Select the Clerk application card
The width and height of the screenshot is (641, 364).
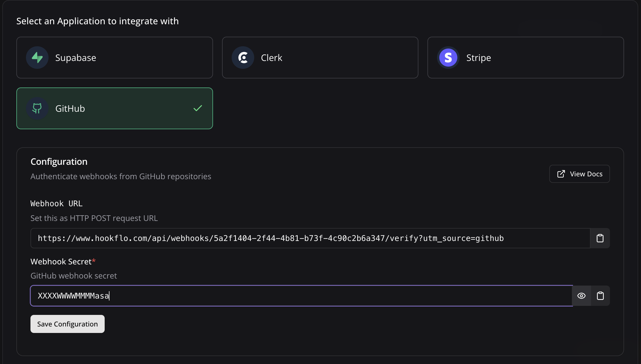click(x=320, y=58)
